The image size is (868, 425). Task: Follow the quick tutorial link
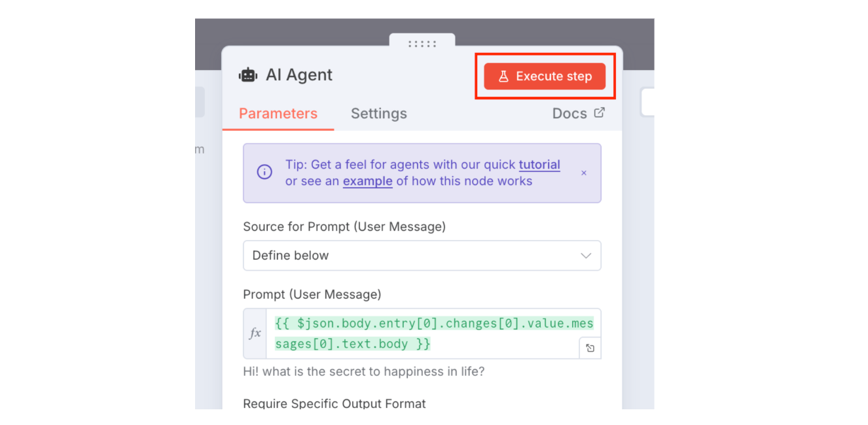click(539, 165)
